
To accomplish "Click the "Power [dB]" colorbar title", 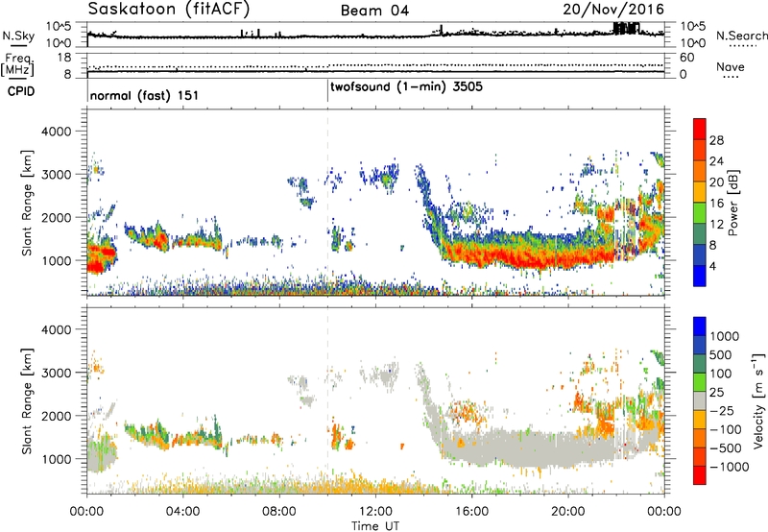I will (733, 203).
